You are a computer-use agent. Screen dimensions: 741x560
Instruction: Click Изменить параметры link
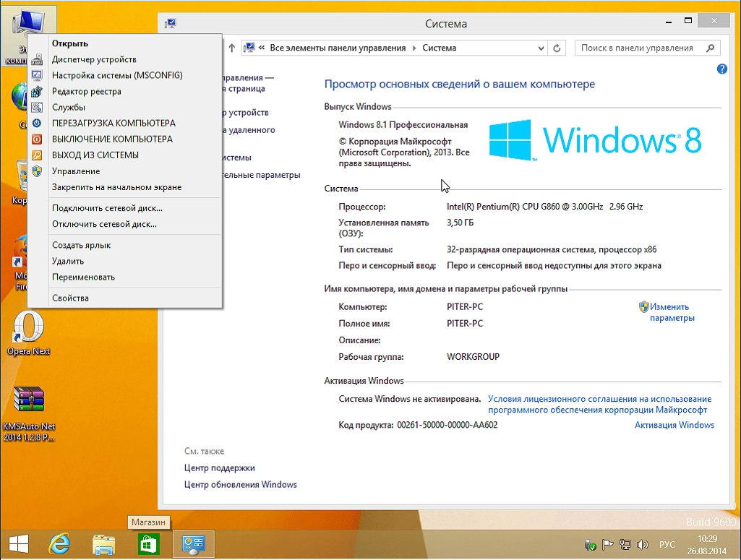point(672,313)
